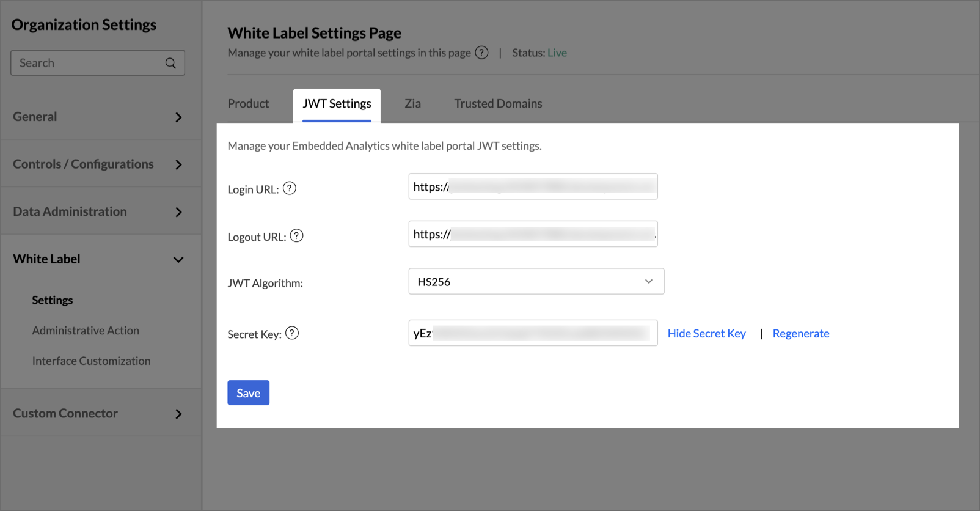Open the Zia tab
The width and height of the screenshot is (980, 511).
point(412,104)
